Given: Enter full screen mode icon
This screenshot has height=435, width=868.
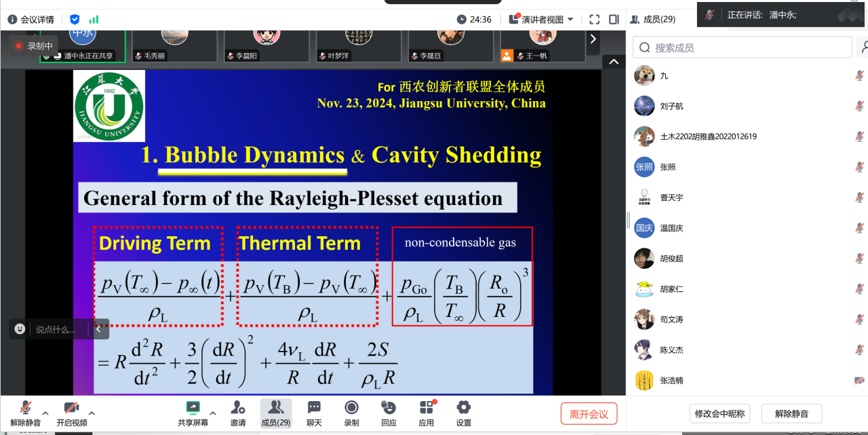Looking at the screenshot, I should pos(594,19).
